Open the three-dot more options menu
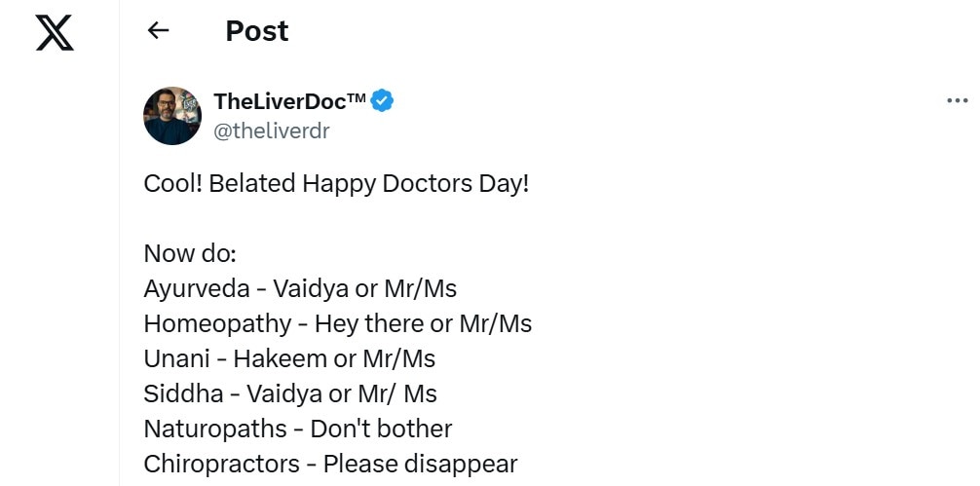The width and height of the screenshot is (980, 486). [957, 100]
